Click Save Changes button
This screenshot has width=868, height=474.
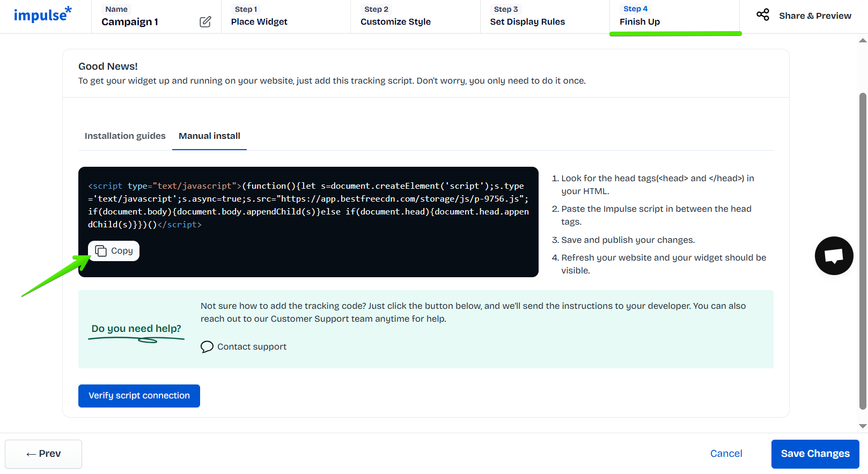click(815, 454)
